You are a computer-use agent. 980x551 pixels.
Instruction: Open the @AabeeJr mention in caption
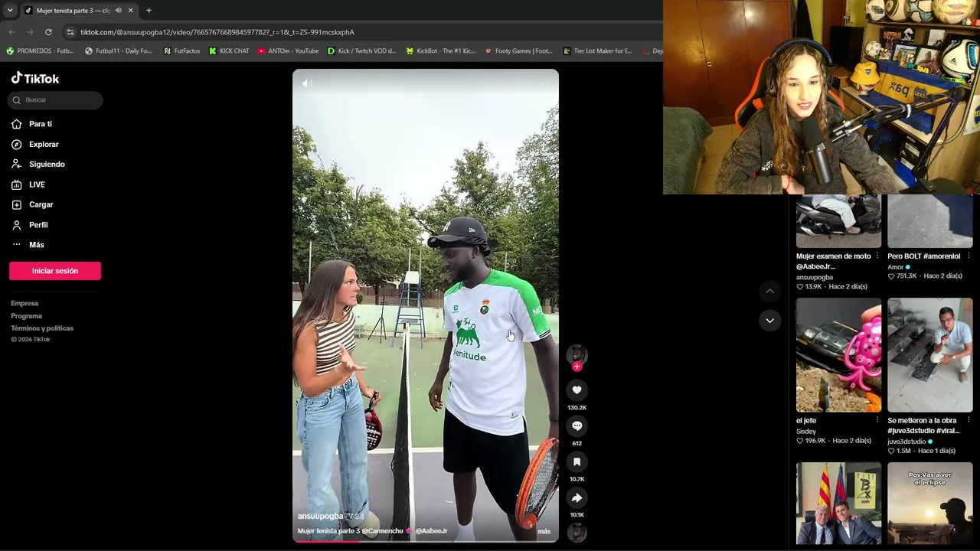[431, 531]
